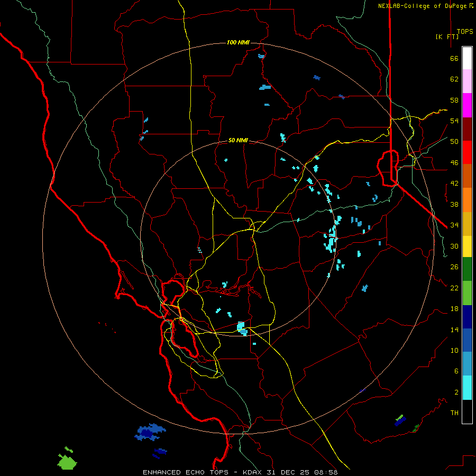Click the 'KDAX' station identifier
Viewport: 476px width, 476px height.
(x=253, y=472)
